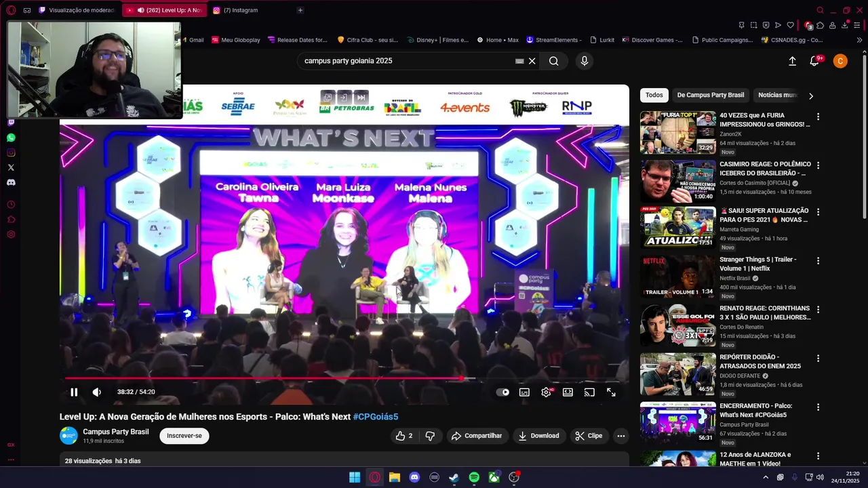Click the pinboard pin icon

741,25
